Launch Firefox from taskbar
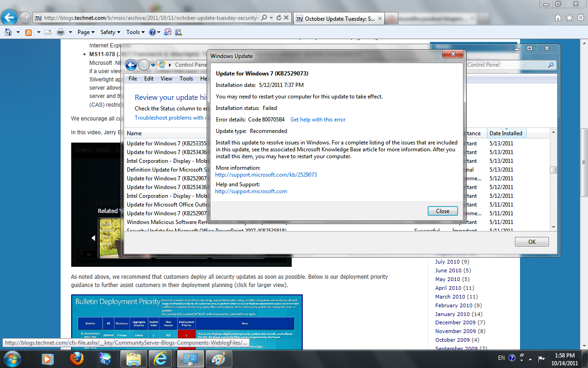Screen dimensions: 588x368 77,359
